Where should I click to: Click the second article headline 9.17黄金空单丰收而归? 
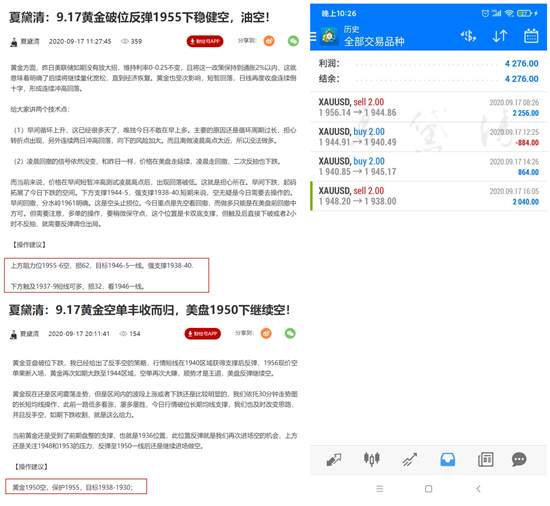(150, 310)
